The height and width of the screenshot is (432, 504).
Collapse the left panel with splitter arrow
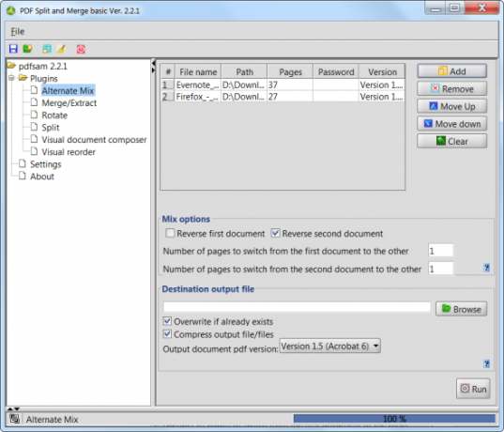[x=153, y=62]
